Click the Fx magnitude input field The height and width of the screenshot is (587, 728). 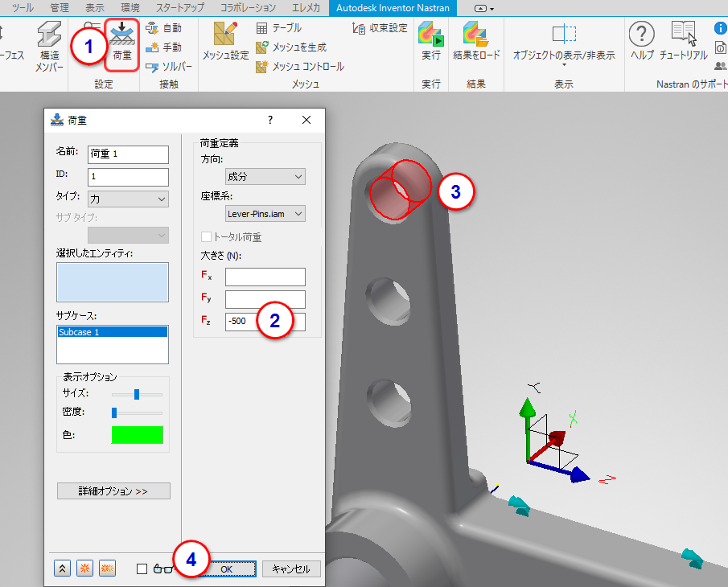click(265, 277)
